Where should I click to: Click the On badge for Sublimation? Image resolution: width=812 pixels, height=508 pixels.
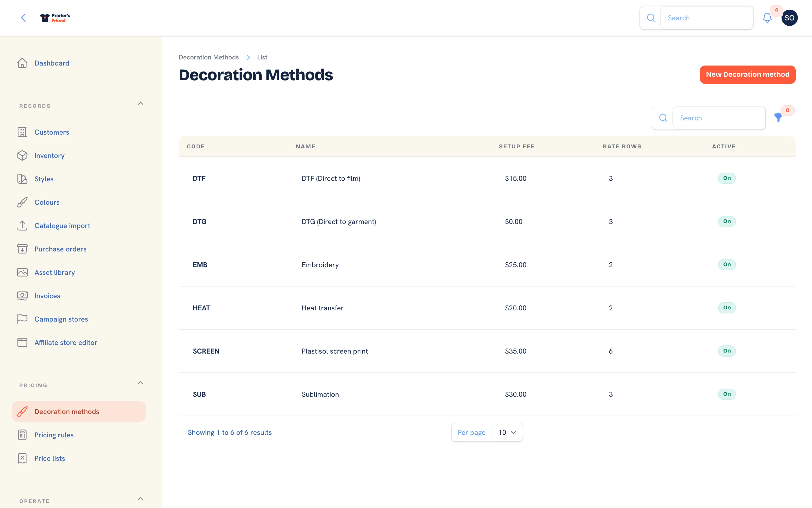pyautogui.click(x=727, y=394)
